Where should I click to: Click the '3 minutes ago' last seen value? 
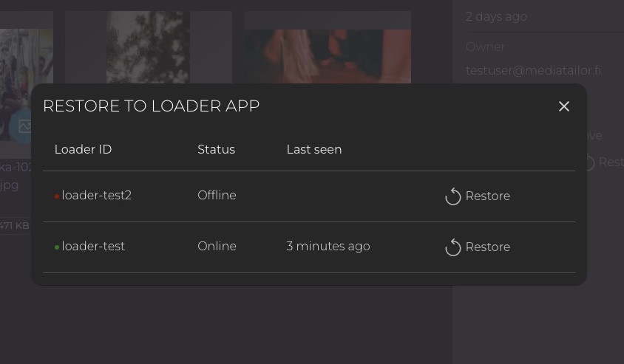tap(328, 247)
